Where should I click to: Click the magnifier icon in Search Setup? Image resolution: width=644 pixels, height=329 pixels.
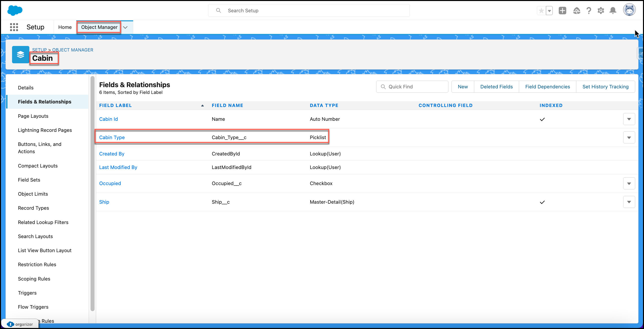tap(218, 11)
